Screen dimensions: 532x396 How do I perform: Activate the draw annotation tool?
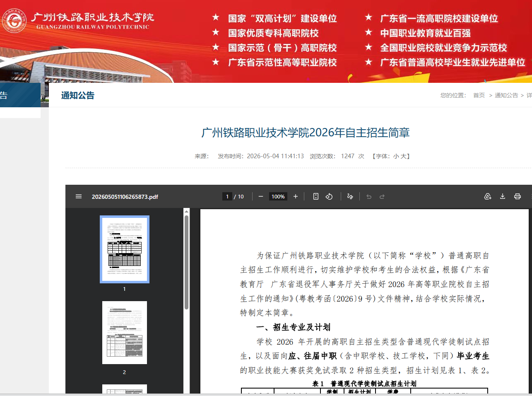coord(350,196)
